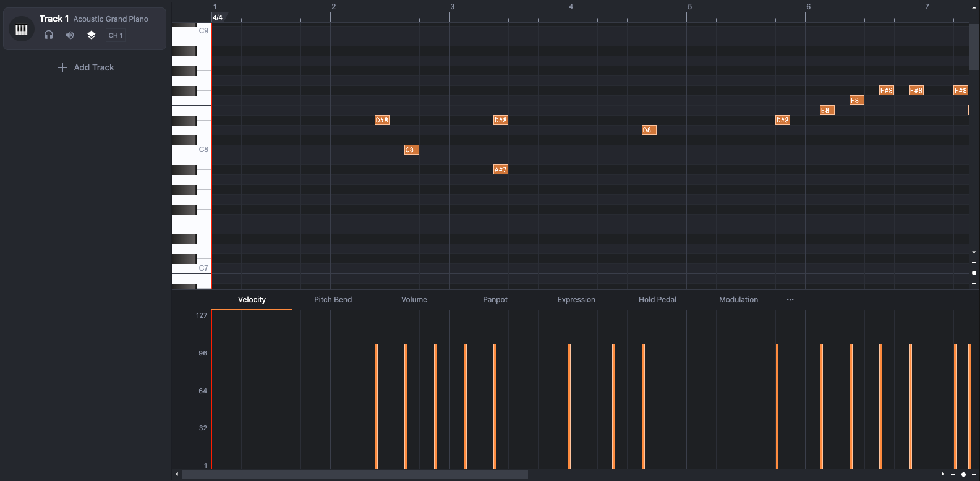Click the 4/4 time signature marker
Screen dimensions: 980x481
coord(218,17)
